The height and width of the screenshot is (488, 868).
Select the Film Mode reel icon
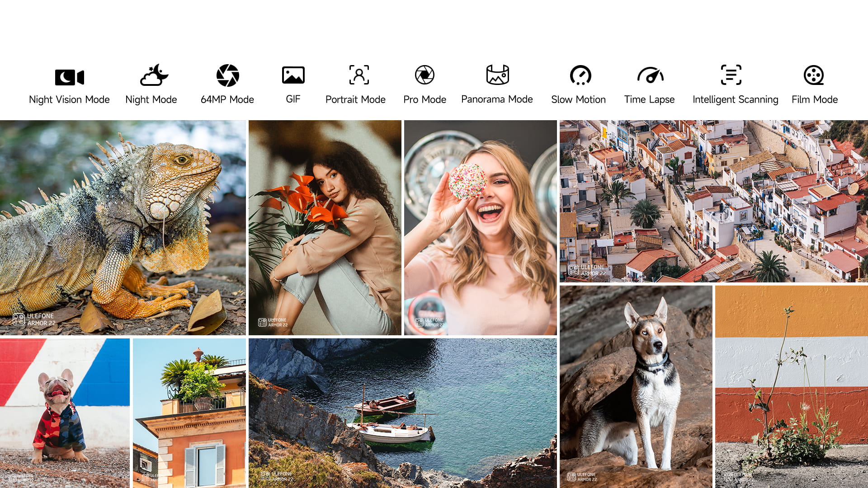(x=813, y=75)
